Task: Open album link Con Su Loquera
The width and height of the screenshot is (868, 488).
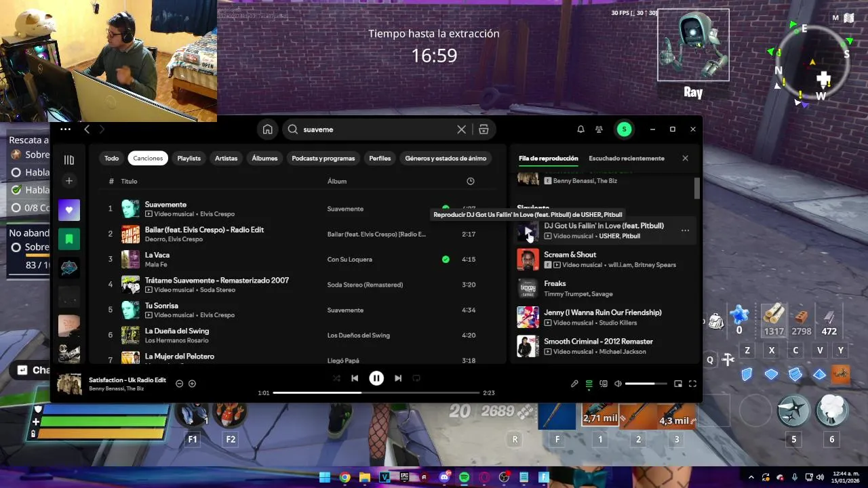Action: point(349,259)
